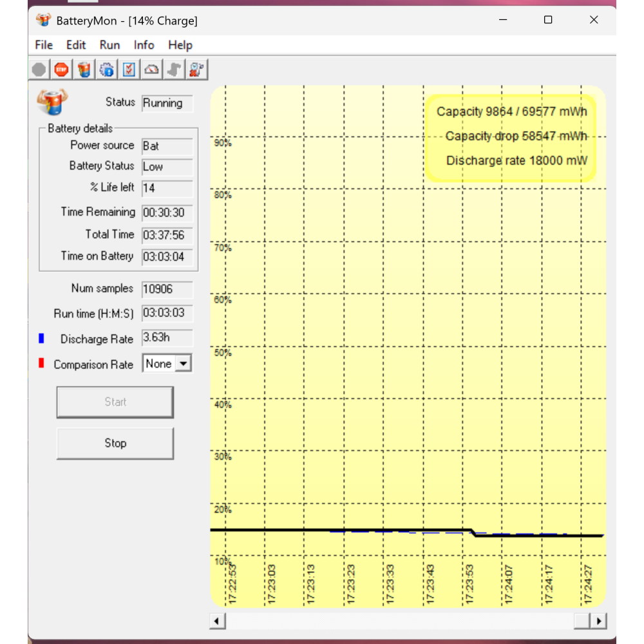The height and width of the screenshot is (644, 644).
Task: Click the red STOP sign toolbar icon
Action: [x=61, y=70]
